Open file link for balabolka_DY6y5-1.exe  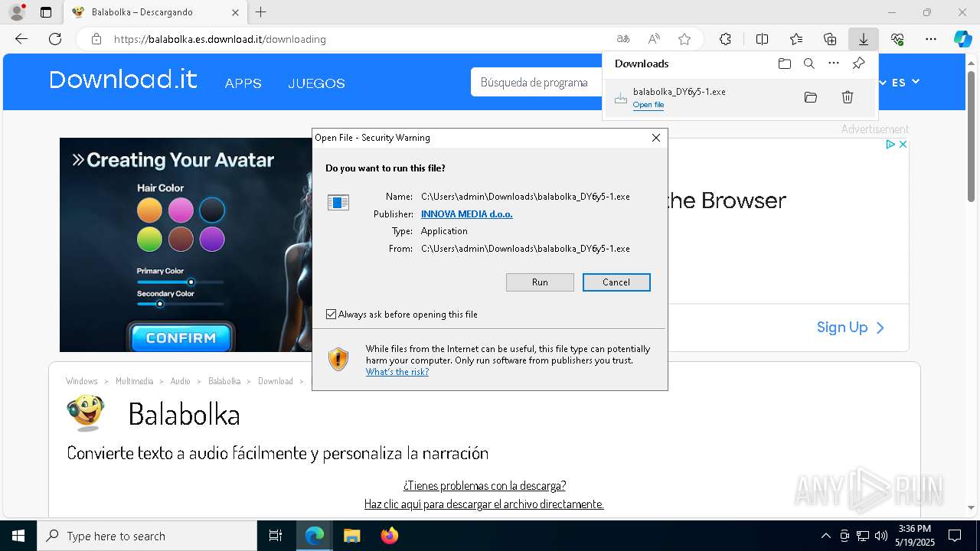click(648, 105)
